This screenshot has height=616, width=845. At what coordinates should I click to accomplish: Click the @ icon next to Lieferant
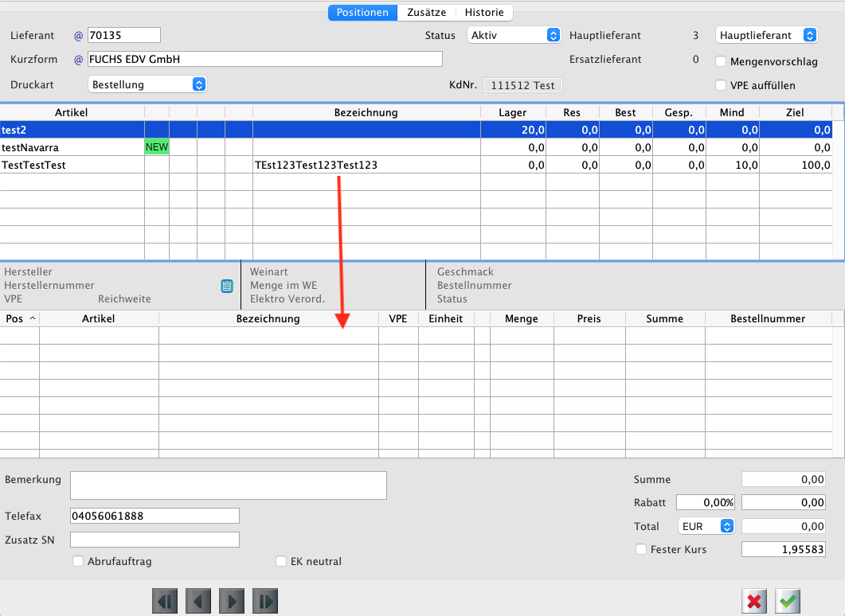coord(78,36)
